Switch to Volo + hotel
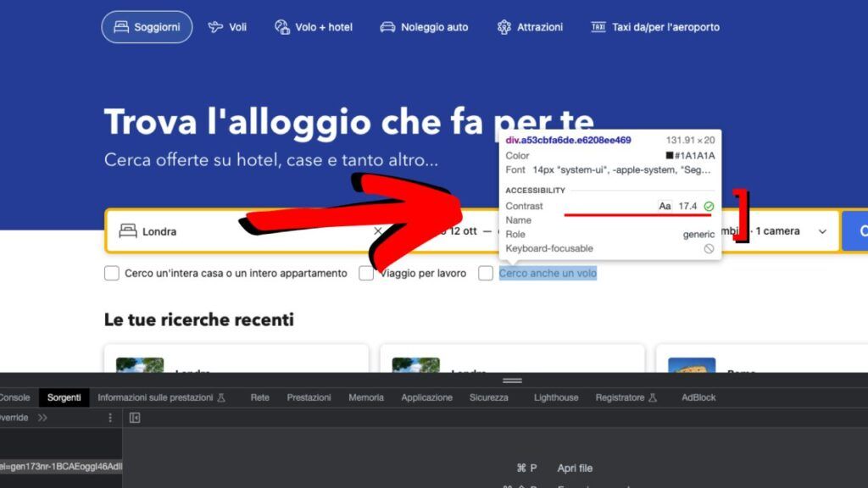 point(314,26)
